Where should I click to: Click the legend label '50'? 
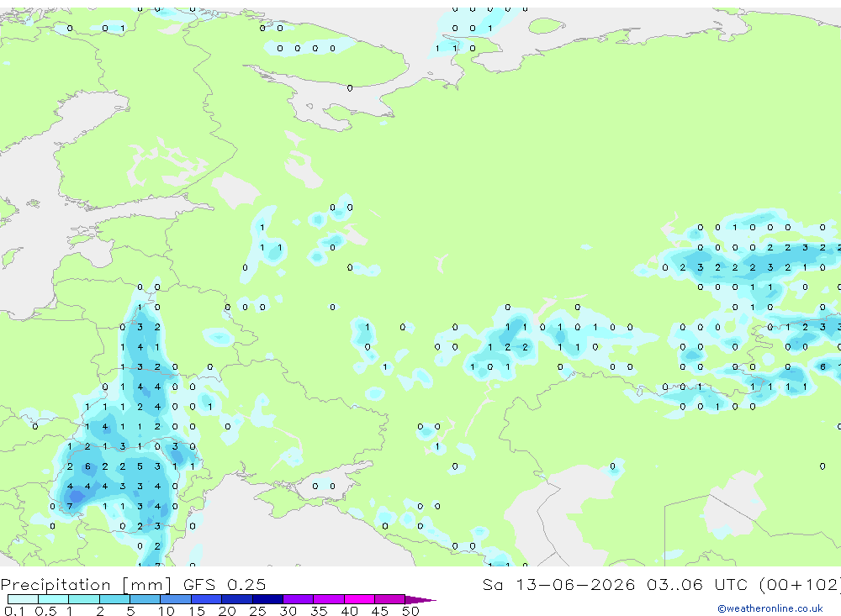tap(411, 611)
